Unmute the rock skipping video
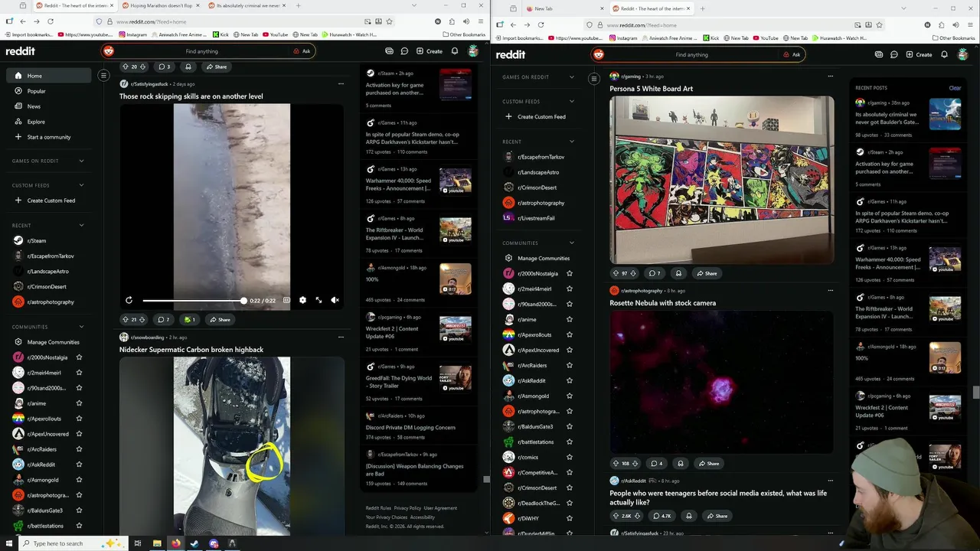Screen dimensions: 980x551 pyautogui.click(x=335, y=300)
